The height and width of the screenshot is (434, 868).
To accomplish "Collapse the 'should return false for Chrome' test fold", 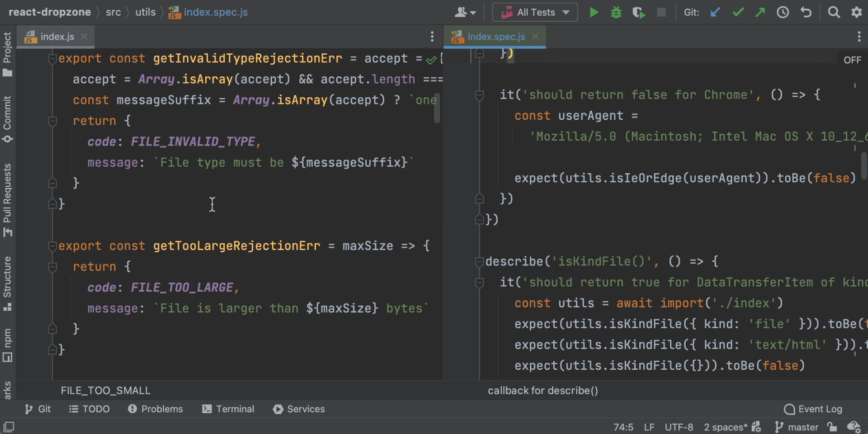I will (x=480, y=94).
